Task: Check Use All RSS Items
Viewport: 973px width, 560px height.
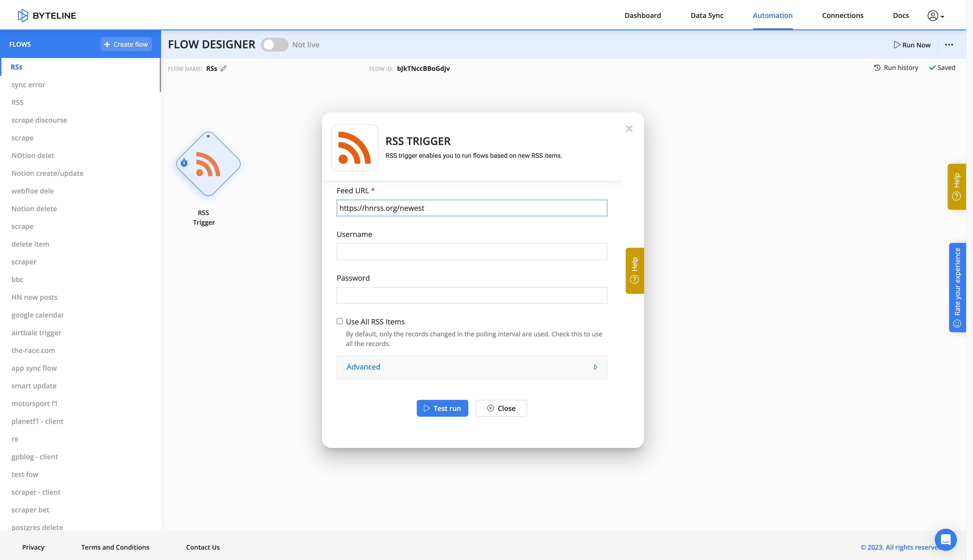Action: [x=340, y=321]
